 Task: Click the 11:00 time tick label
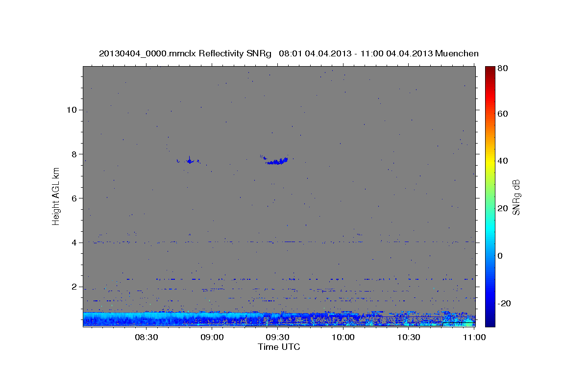tap(474, 337)
